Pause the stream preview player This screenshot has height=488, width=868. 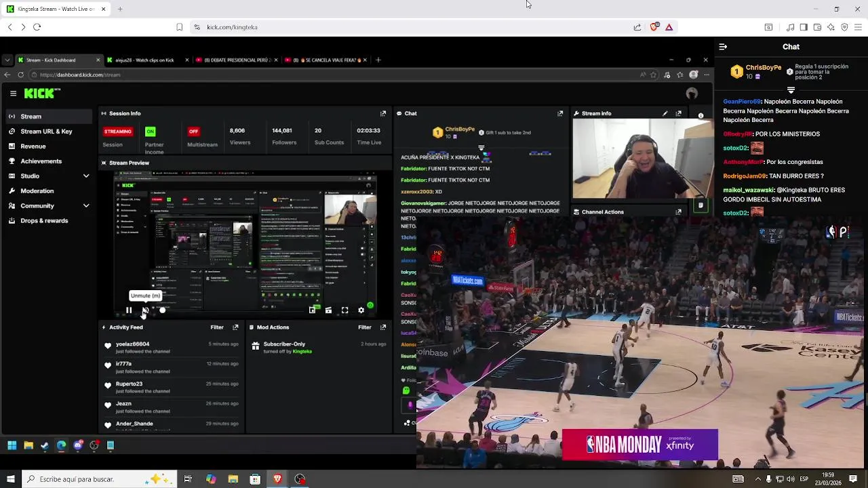pyautogui.click(x=129, y=310)
